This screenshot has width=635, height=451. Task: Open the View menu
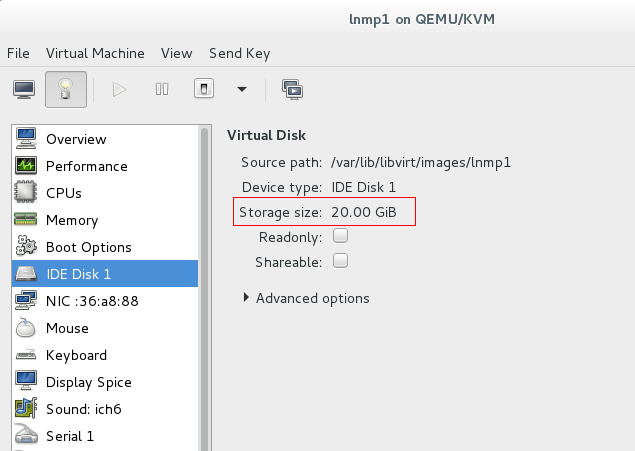176,53
